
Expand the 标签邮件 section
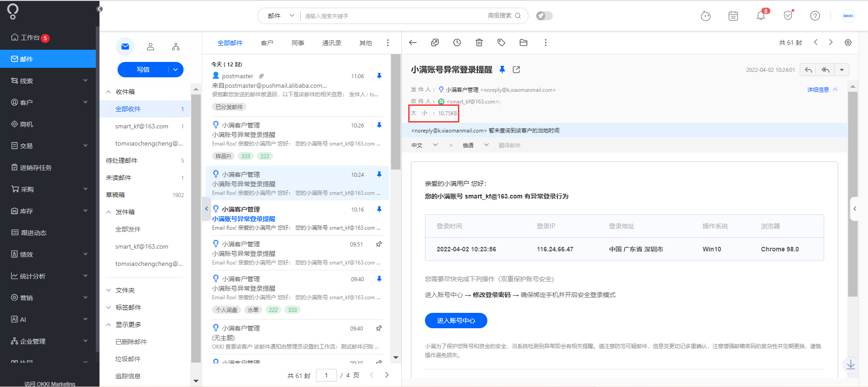108,307
